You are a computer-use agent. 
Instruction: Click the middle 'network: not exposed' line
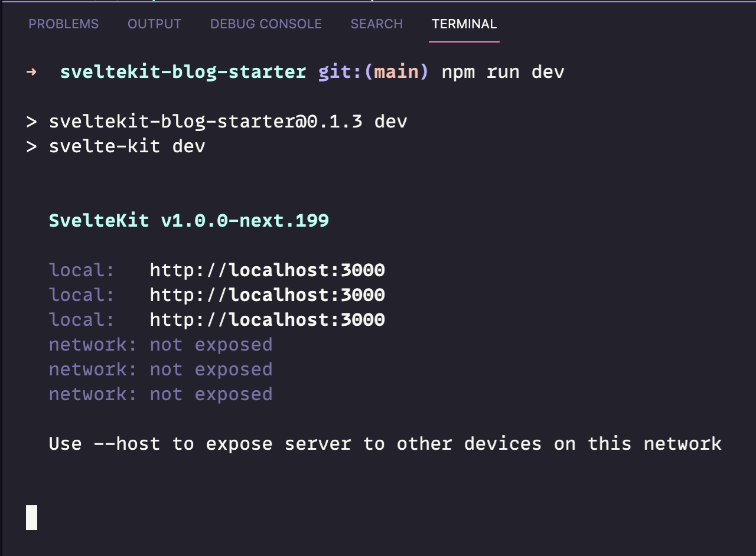pyautogui.click(x=161, y=369)
